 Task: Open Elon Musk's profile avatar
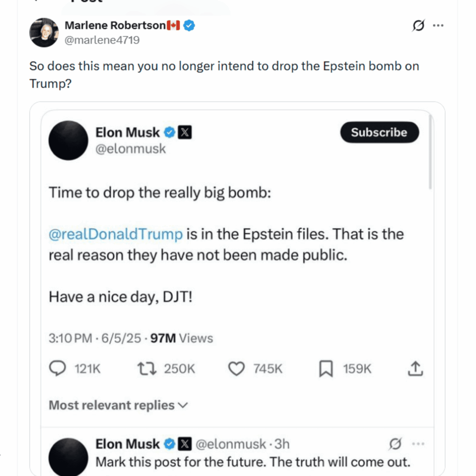pyautogui.click(x=68, y=141)
